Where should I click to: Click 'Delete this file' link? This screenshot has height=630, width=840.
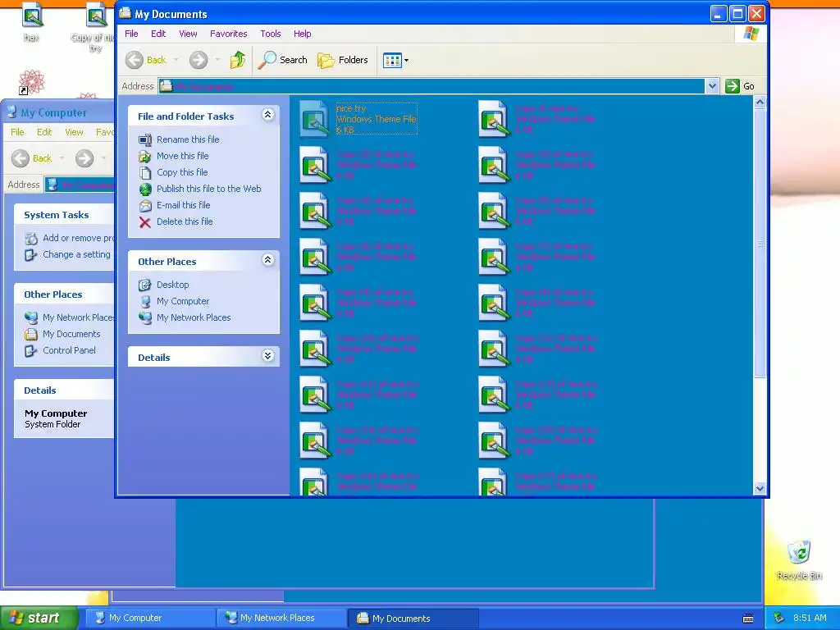[185, 221]
